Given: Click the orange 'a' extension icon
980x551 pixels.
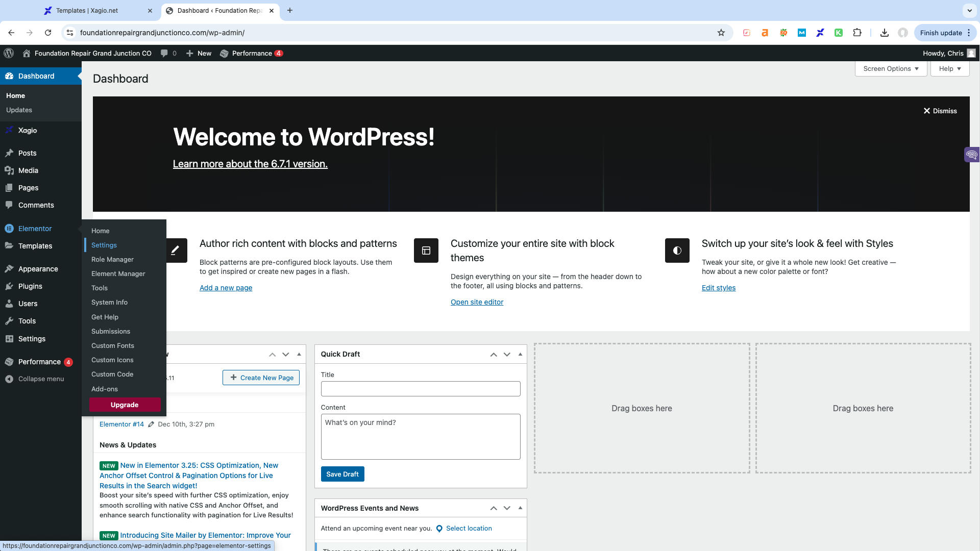Looking at the screenshot, I should [x=765, y=33].
